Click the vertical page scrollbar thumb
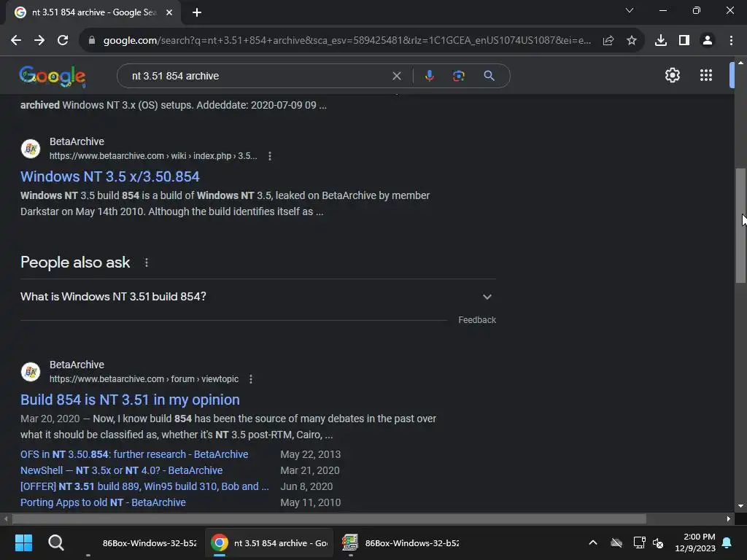 pyautogui.click(x=740, y=226)
